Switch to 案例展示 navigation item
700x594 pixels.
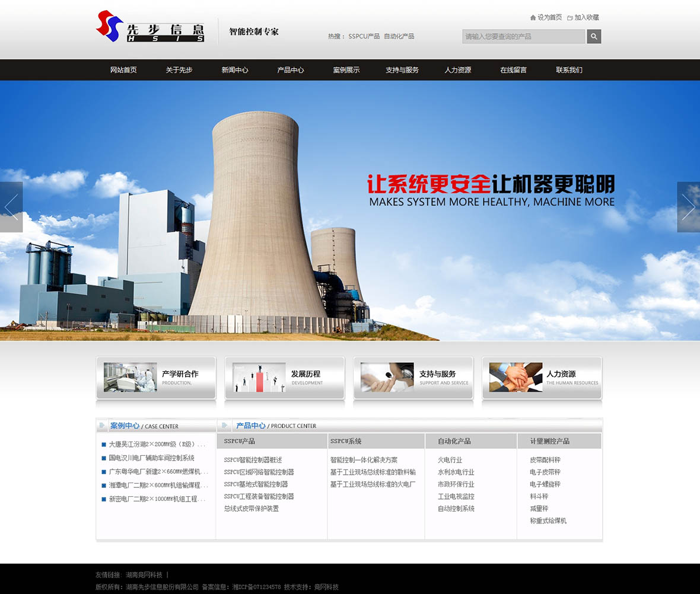[346, 69]
